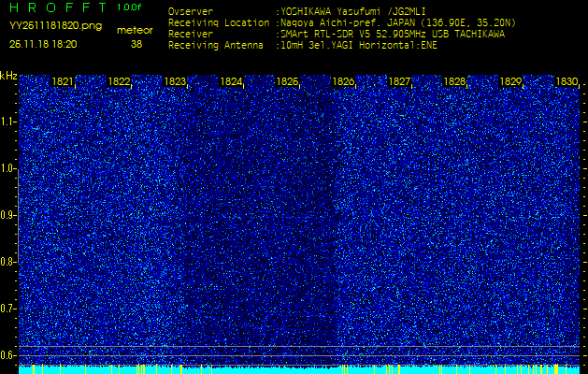Screen dimensions: 588x374
Task: Click the 1824 time marker
Action: pyautogui.click(x=231, y=81)
